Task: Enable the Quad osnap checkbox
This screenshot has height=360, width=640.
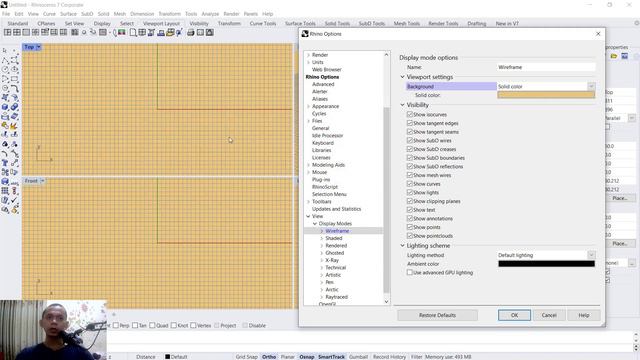Action: (x=152, y=325)
